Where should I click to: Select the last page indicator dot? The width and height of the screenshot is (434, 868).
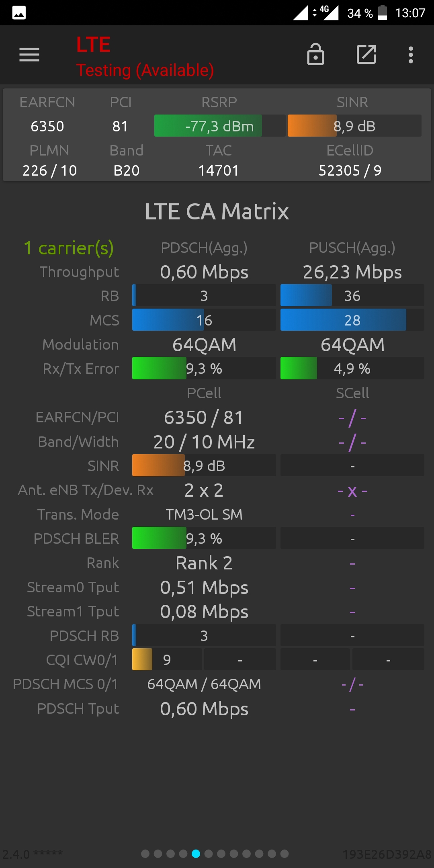(x=285, y=854)
